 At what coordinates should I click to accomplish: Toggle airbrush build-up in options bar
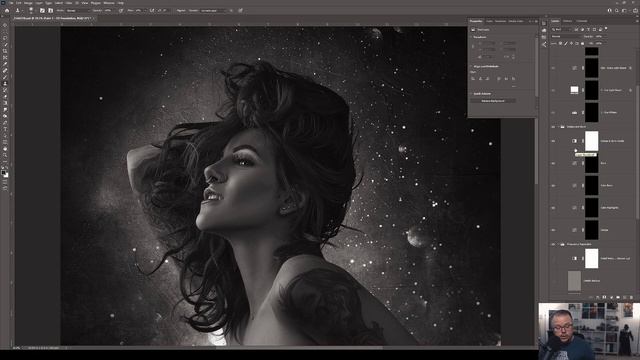click(x=152, y=10)
